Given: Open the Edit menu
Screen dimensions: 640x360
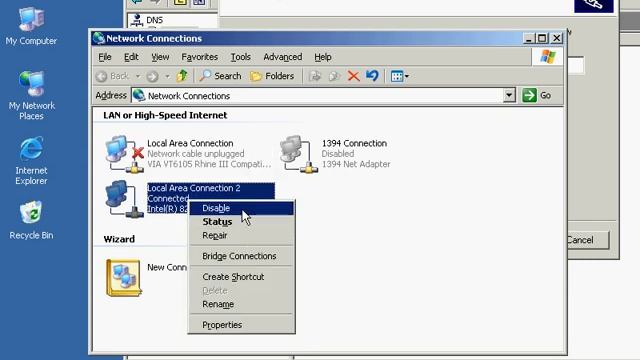Looking at the screenshot, I should (131, 57).
